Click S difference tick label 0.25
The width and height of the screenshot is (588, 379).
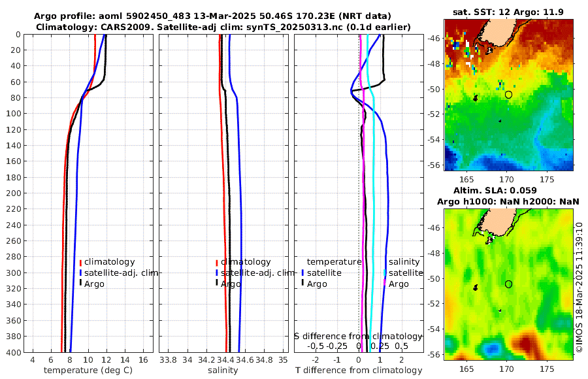point(380,346)
